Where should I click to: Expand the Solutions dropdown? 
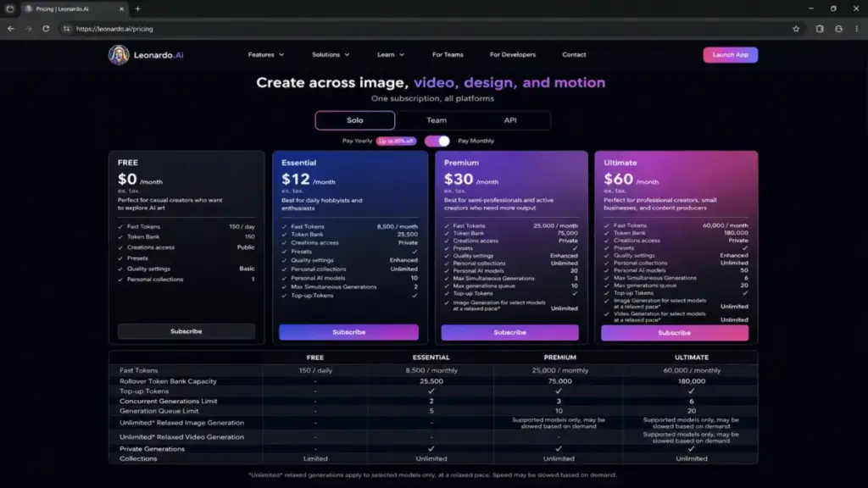click(x=331, y=55)
